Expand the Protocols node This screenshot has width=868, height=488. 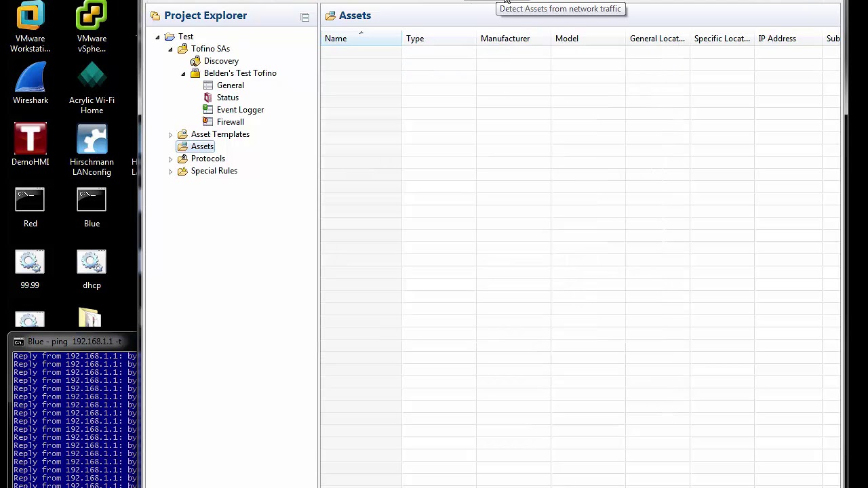point(170,159)
